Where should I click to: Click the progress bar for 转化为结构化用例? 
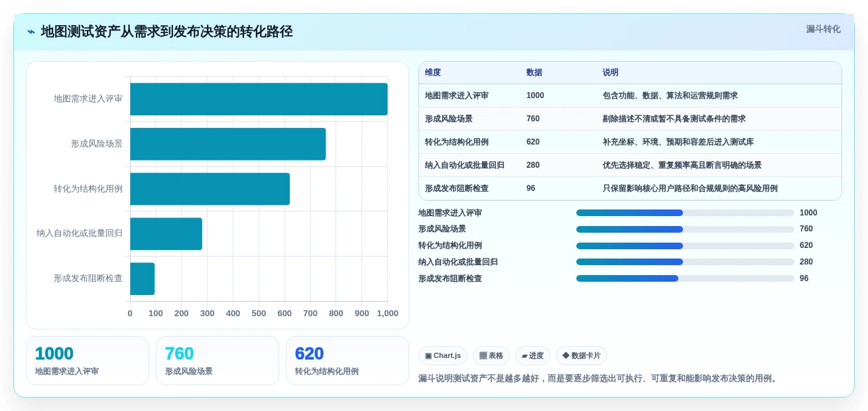tap(685, 245)
